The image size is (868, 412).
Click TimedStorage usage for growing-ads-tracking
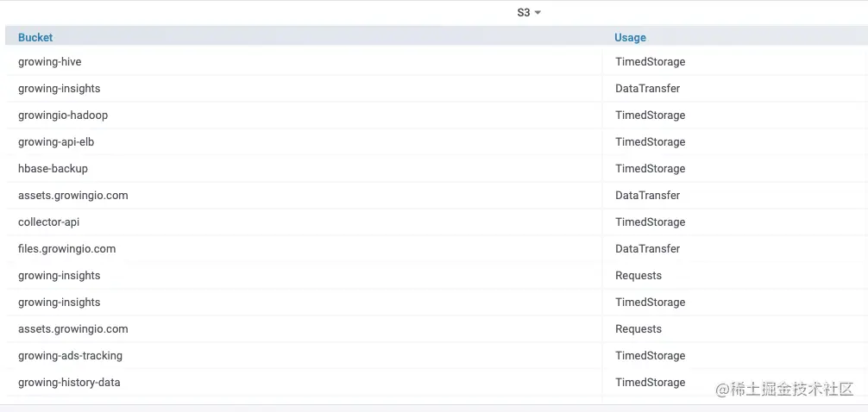[x=651, y=356]
